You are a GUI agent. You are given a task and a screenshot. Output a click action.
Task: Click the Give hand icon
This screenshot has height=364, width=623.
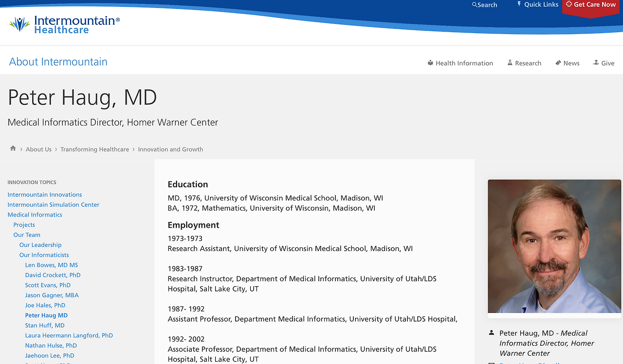596,63
